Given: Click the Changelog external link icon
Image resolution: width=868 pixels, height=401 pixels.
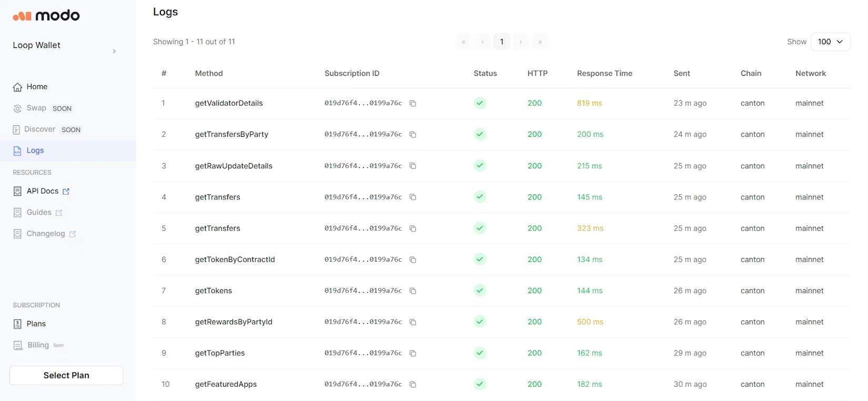Looking at the screenshot, I should [x=73, y=234].
